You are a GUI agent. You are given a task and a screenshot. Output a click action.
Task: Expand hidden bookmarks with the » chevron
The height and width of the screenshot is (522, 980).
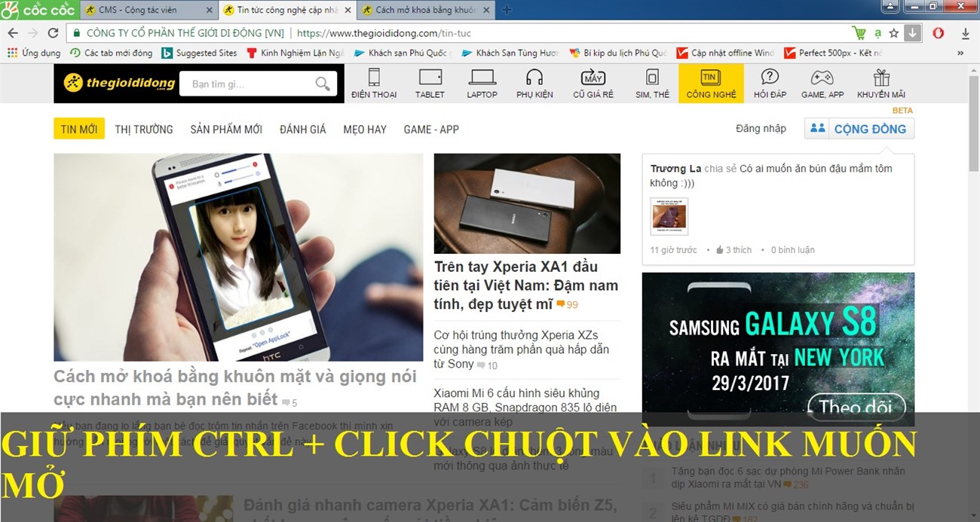tap(960, 53)
